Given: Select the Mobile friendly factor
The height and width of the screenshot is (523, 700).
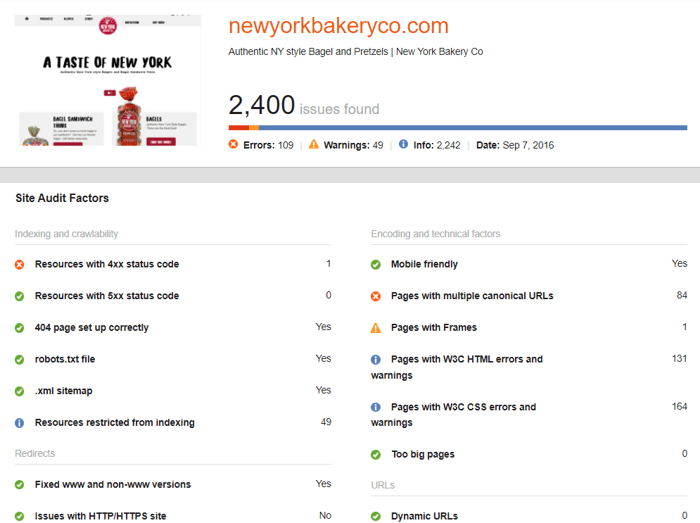Looking at the screenshot, I should [x=425, y=264].
